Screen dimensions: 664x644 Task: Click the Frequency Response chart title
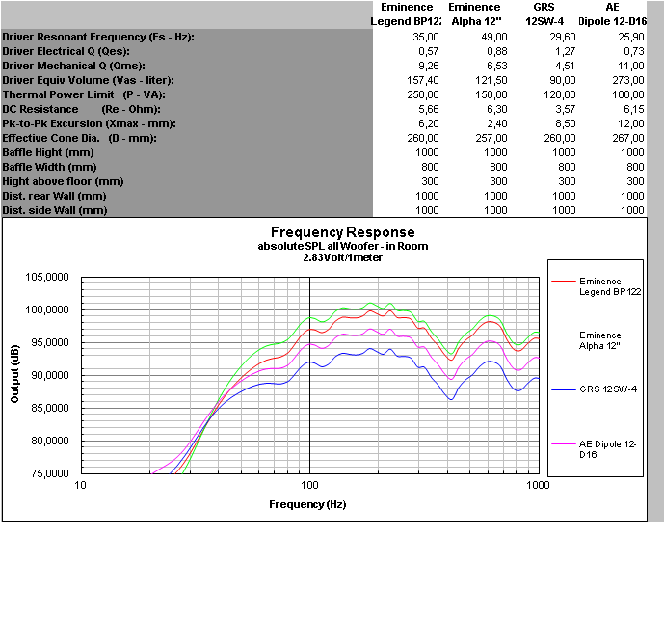(x=342, y=232)
